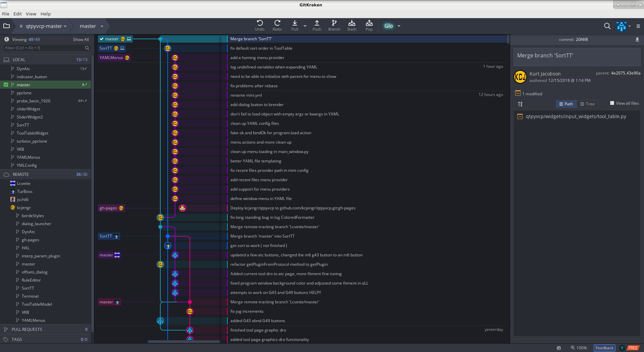Open the Glo boards button
The image size is (644, 352).
coord(388,26)
